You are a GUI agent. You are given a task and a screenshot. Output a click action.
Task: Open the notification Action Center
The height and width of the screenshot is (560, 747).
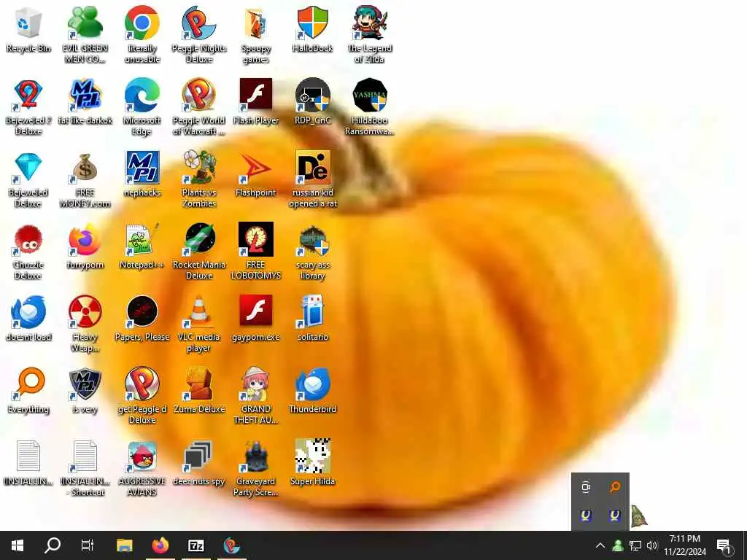[724, 545]
